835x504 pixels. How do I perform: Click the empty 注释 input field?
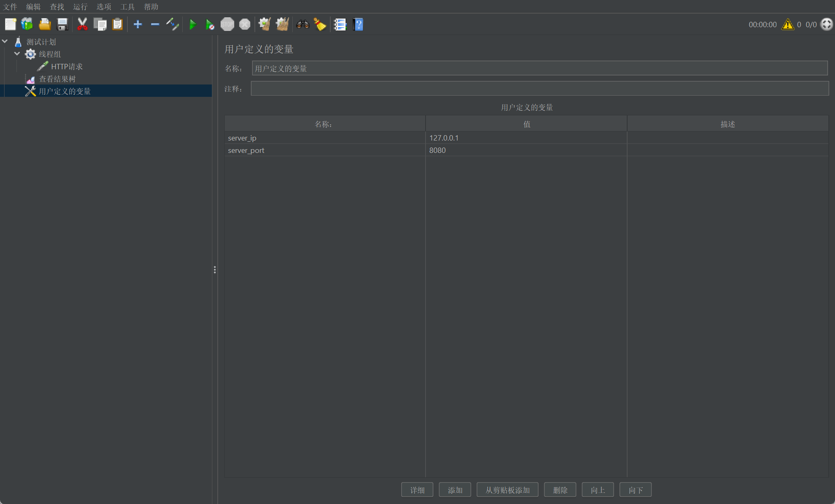540,89
